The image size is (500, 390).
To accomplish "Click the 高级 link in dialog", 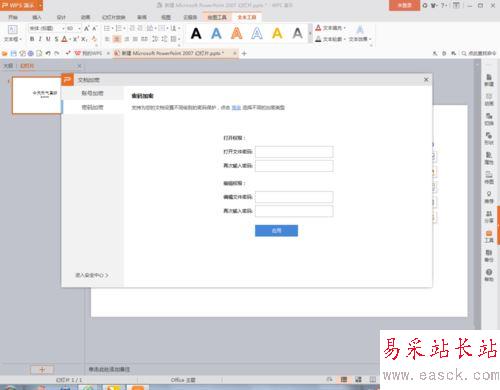I will tap(236, 108).
